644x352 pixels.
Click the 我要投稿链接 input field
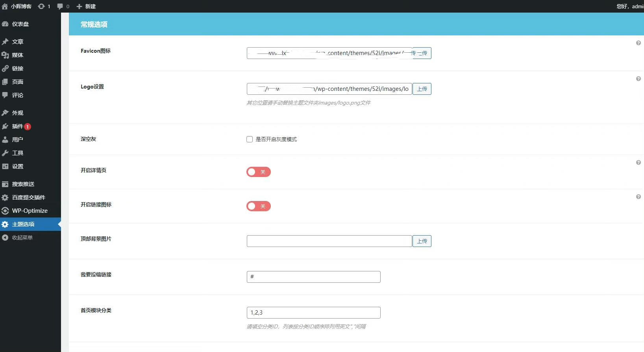click(x=313, y=277)
